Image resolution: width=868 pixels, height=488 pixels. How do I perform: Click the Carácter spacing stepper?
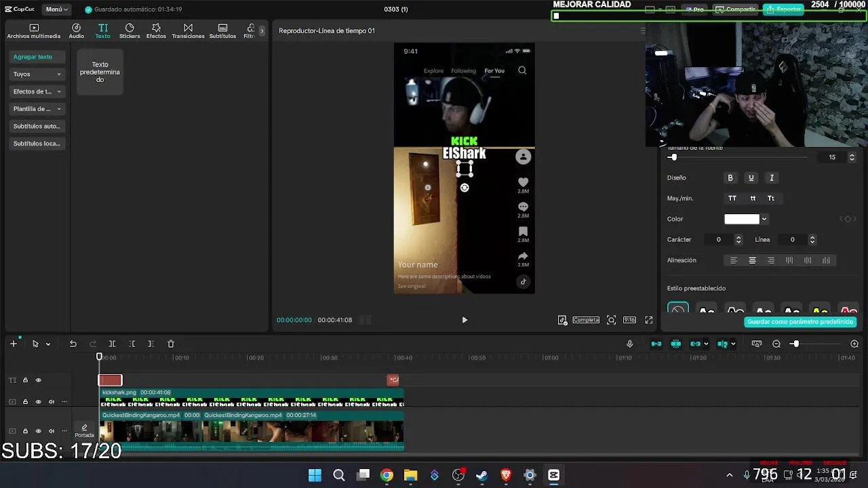(x=738, y=239)
